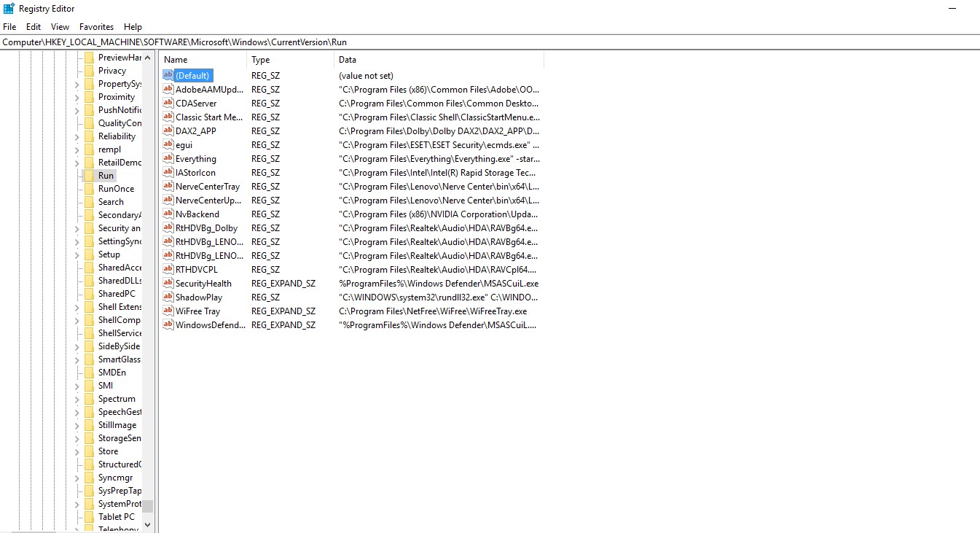
Task: Select the Proximity key in the tree
Action: pyautogui.click(x=117, y=97)
